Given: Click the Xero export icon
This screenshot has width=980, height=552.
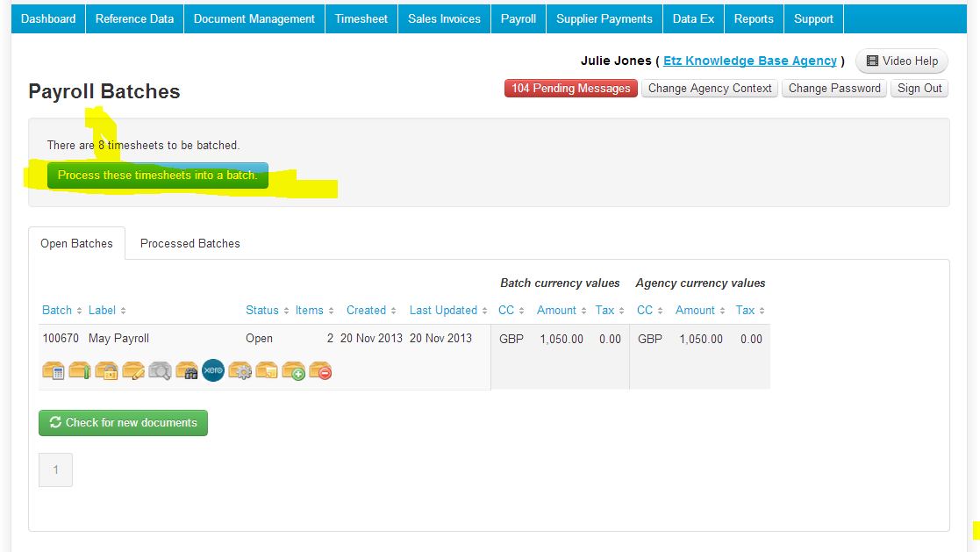Looking at the screenshot, I should (213, 370).
